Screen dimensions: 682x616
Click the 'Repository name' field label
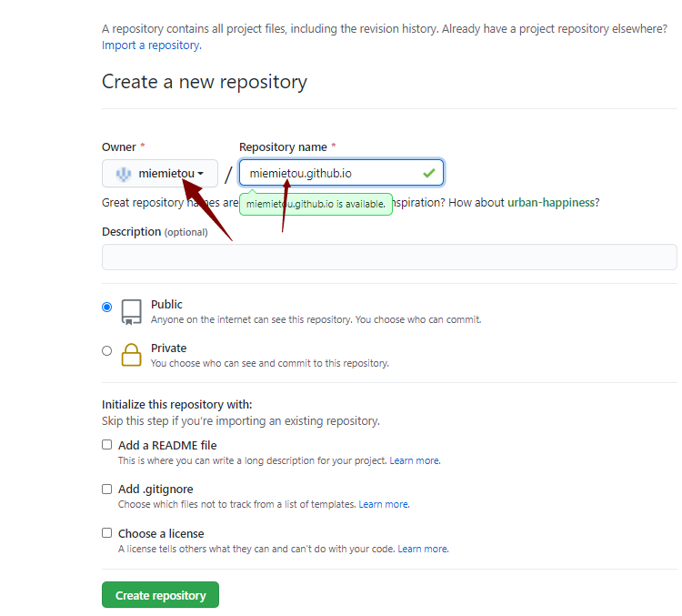point(283,147)
